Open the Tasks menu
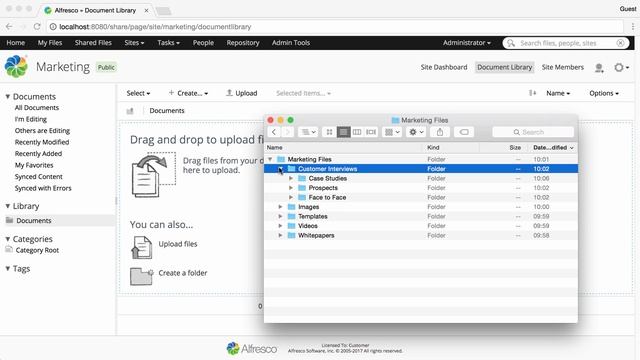This screenshot has width=640, height=360. click(168, 42)
